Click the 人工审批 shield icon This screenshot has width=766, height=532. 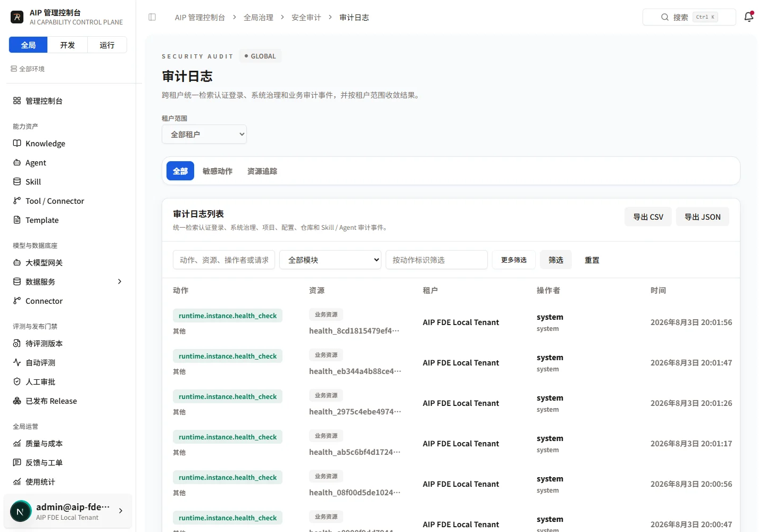[x=17, y=381]
